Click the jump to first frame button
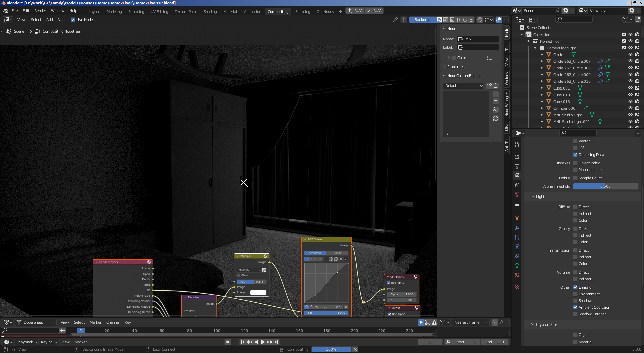This screenshot has width=644, height=354. tap(243, 342)
